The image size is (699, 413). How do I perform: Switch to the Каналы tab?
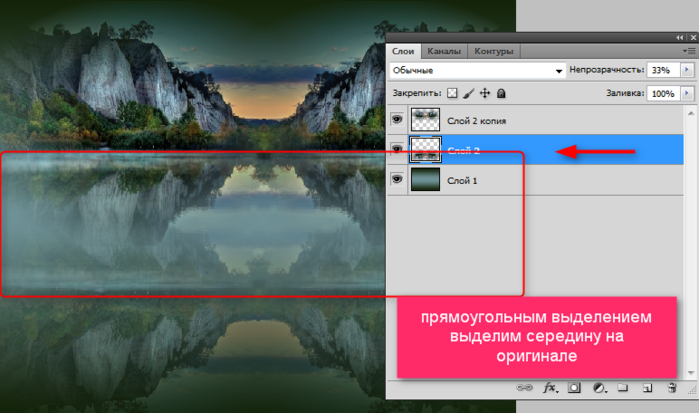[444, 51]
